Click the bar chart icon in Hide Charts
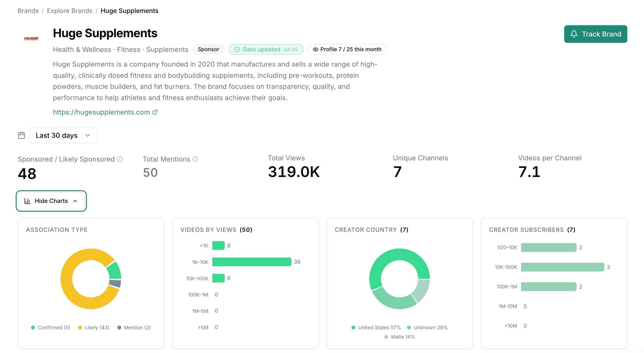 [27, 201]
